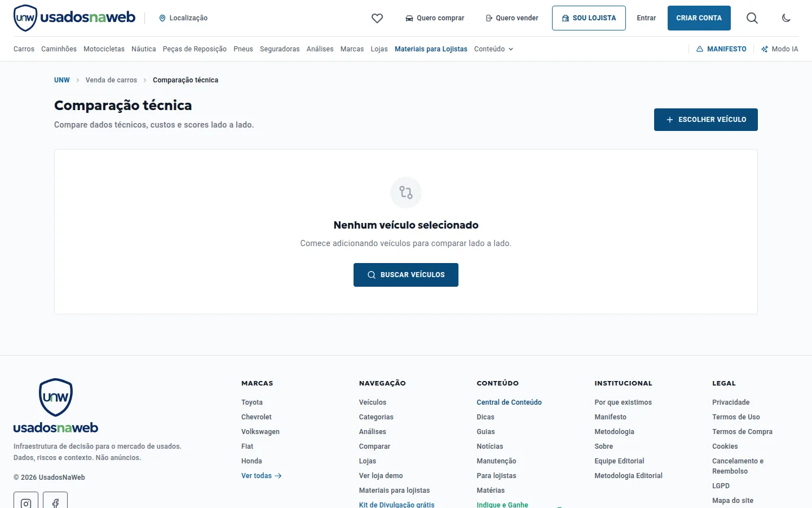
Task: Open Ver todas brands link
Action: pos(262,476)
